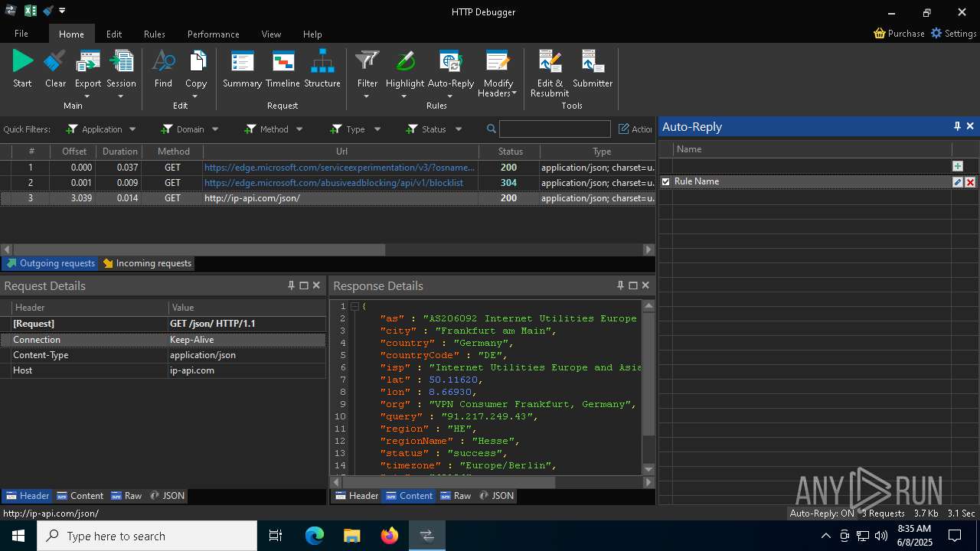Switch to Incoming requests tab
The width and height of the screenshot is (980, 551).
147,263
